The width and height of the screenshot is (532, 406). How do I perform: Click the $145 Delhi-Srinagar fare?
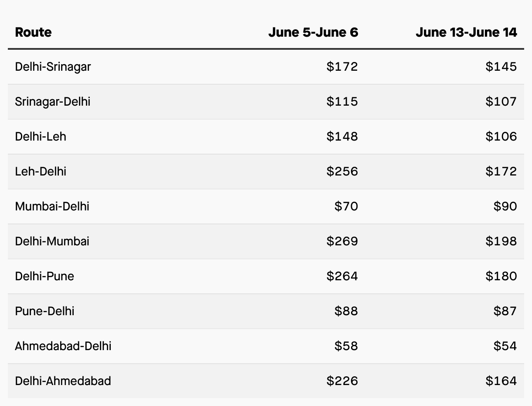click(x=501, y=67)
